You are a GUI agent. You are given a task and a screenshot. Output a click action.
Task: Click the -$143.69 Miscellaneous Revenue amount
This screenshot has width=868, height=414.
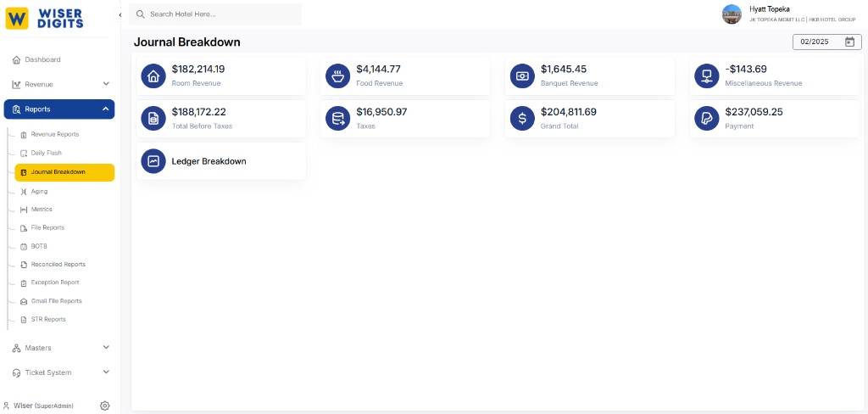(746, 70)
